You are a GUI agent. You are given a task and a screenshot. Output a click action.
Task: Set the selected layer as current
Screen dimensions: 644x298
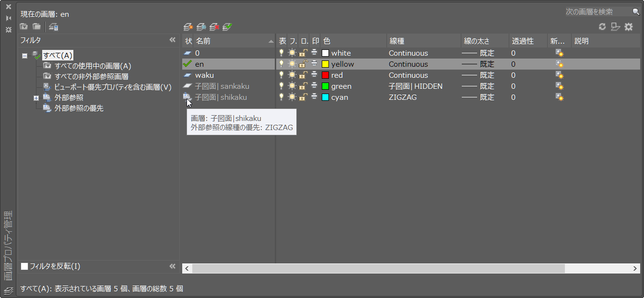[x=226, y=27]
